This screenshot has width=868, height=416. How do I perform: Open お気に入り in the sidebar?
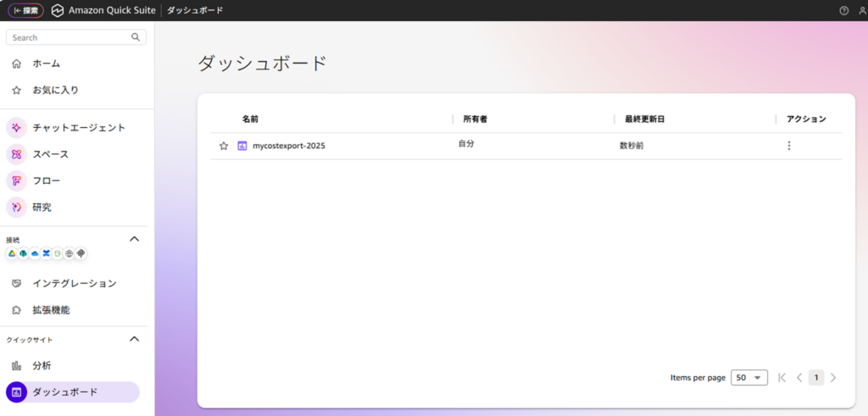[x=55, y=90]
